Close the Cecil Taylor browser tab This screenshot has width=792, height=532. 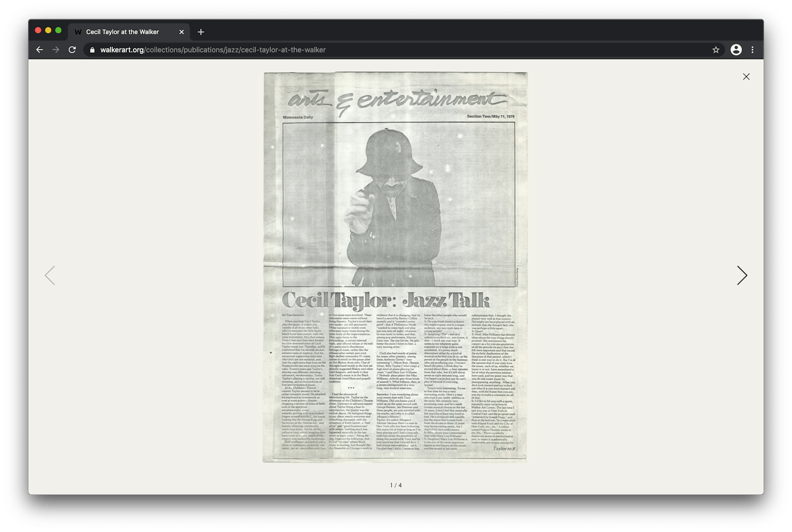181,32
